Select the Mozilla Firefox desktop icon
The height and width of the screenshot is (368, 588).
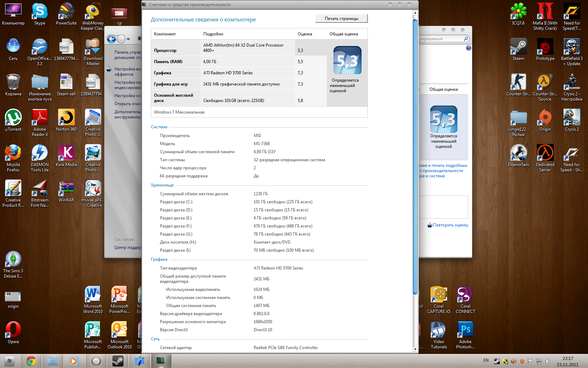(13, 158)
